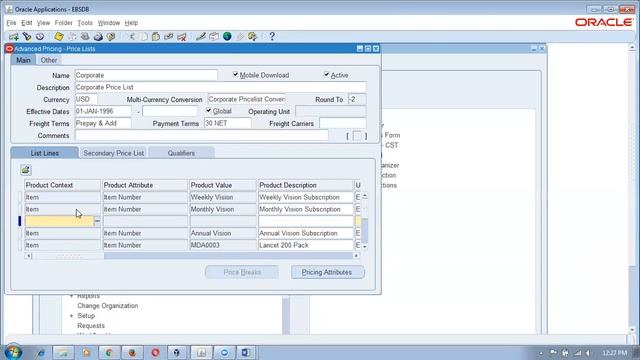Click the horizontal scrollbar left arrow

click(28, 256)
